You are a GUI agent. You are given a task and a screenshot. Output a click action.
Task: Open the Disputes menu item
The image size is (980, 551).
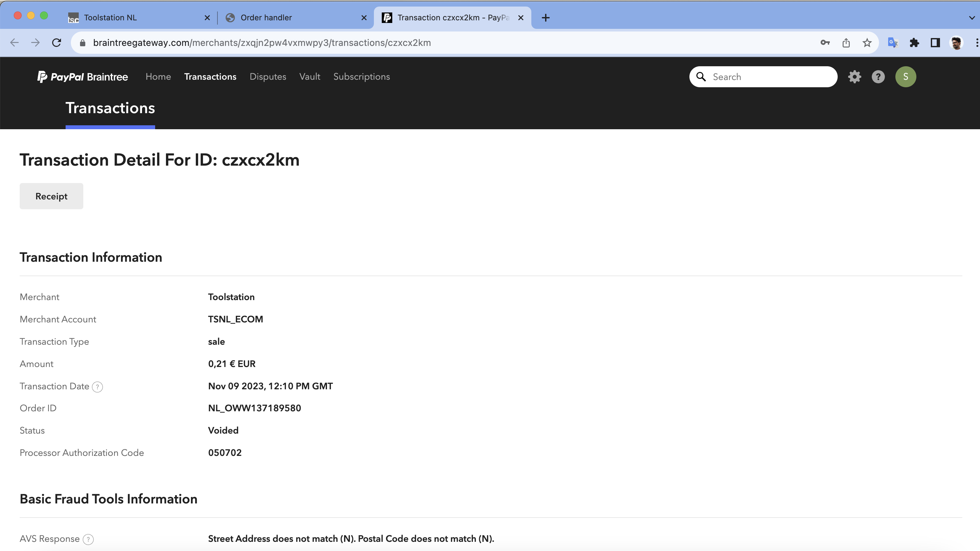267,77
